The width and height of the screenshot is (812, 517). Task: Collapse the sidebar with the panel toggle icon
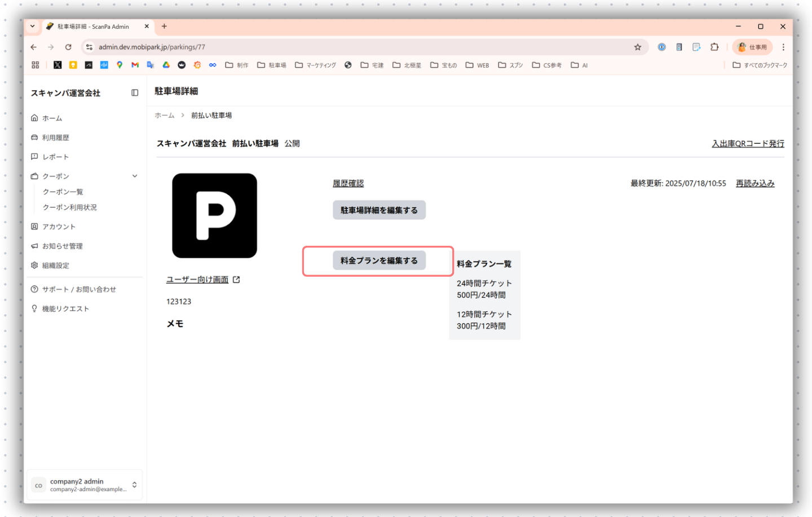(135, 92)
